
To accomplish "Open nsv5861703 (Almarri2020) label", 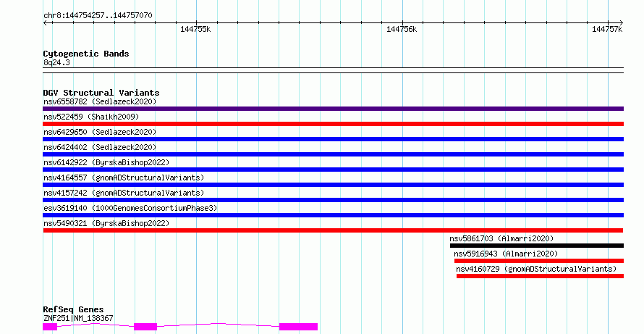I will click(x=501, y=238).
